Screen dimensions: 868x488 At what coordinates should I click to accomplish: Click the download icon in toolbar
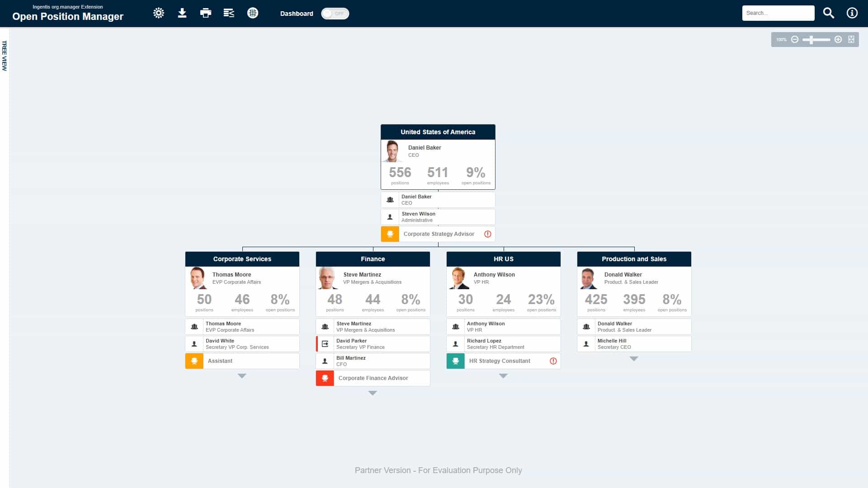tap(182, 13)
